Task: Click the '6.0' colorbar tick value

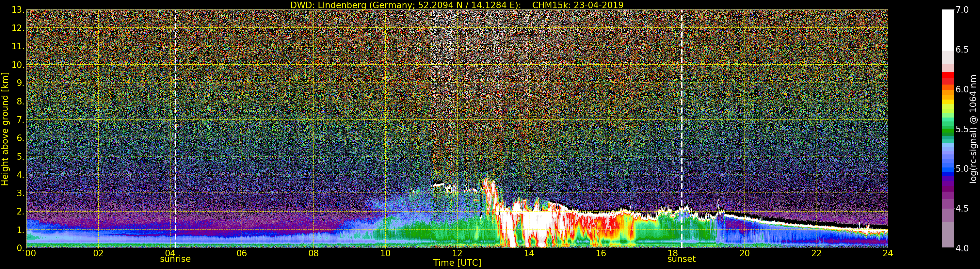Action: click(x=962, y=89)
